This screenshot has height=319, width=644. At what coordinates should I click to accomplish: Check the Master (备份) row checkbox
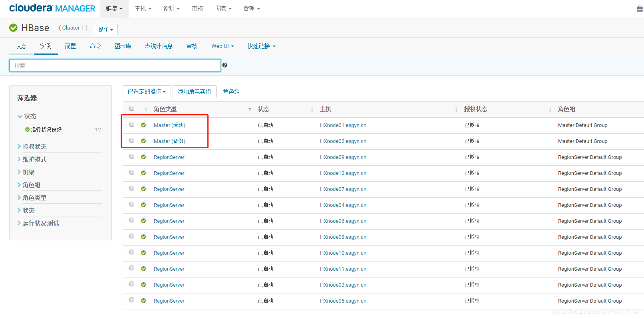point(132,140)
